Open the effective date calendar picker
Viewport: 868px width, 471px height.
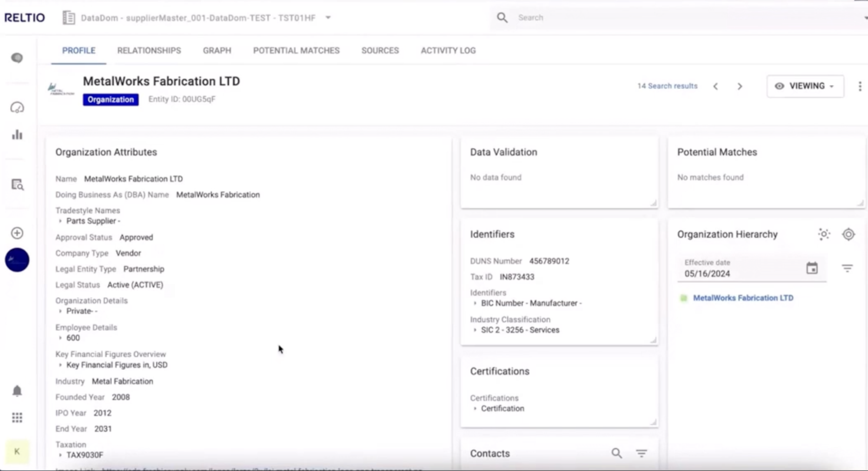point(812,268)
